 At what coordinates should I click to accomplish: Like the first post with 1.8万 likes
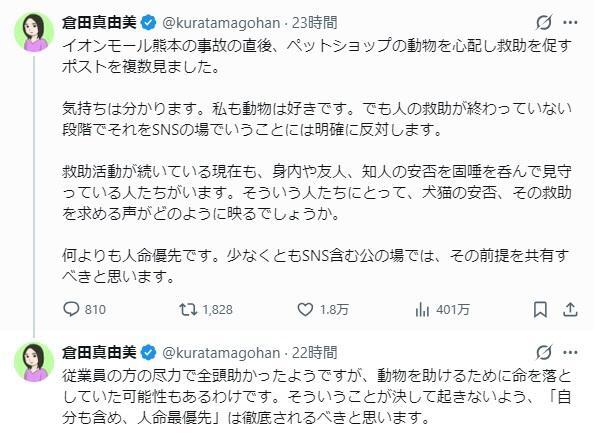[323, 309]
